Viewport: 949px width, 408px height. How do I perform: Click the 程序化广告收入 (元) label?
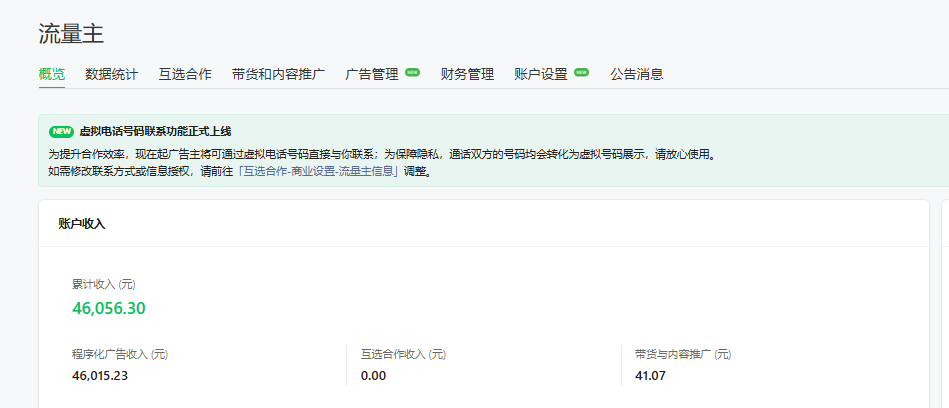[x=120, y=355]
